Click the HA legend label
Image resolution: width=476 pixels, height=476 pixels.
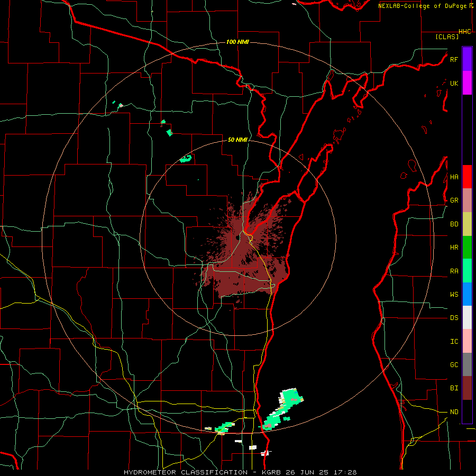454,177
